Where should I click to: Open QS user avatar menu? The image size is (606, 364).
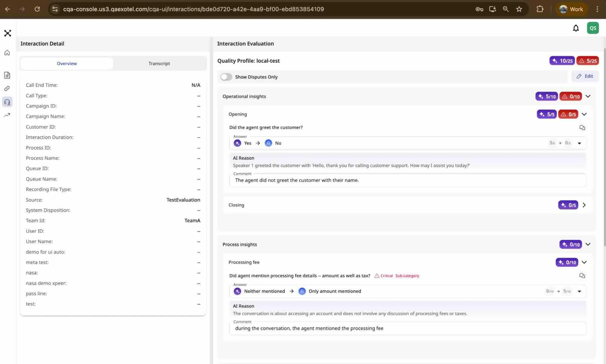(593, 28)
